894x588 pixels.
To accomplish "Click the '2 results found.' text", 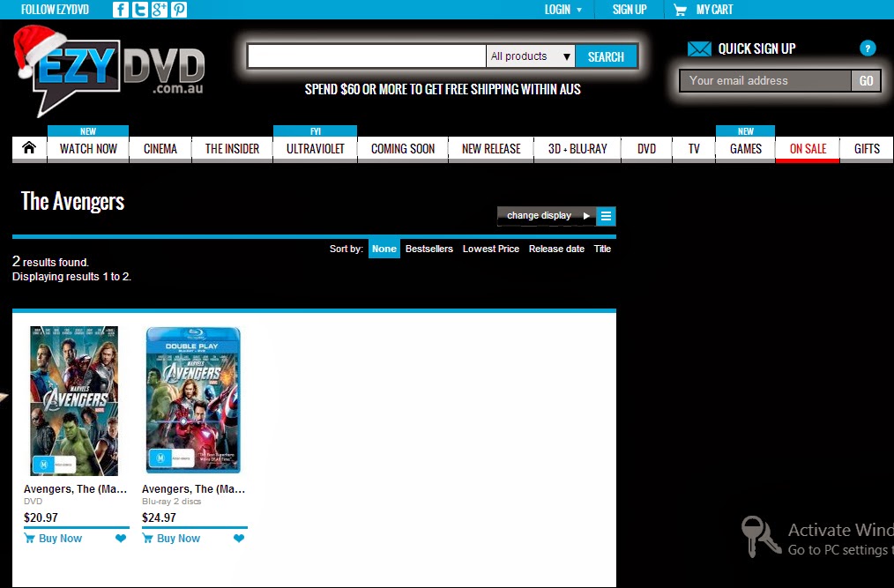I will click(x=51, y=262).
